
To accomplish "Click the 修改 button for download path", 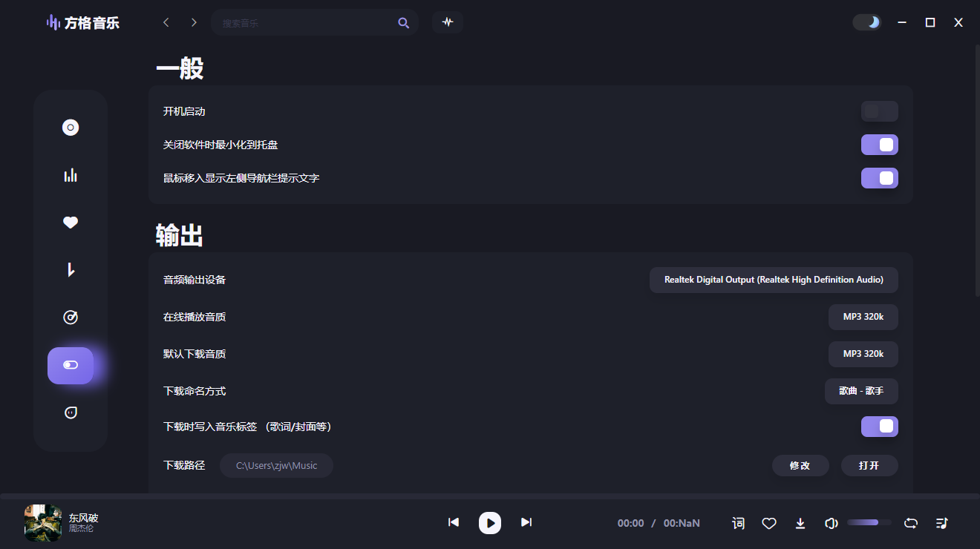I will tap(800, 465).
